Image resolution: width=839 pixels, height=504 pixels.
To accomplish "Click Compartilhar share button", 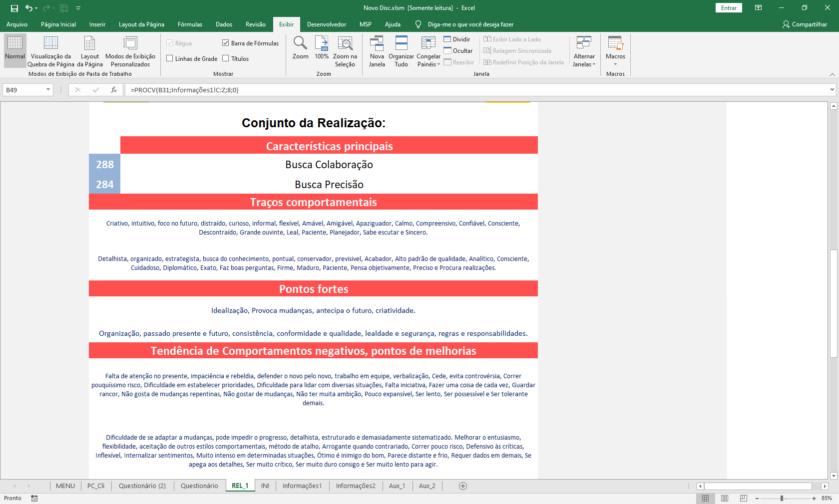I will [805, 24].
